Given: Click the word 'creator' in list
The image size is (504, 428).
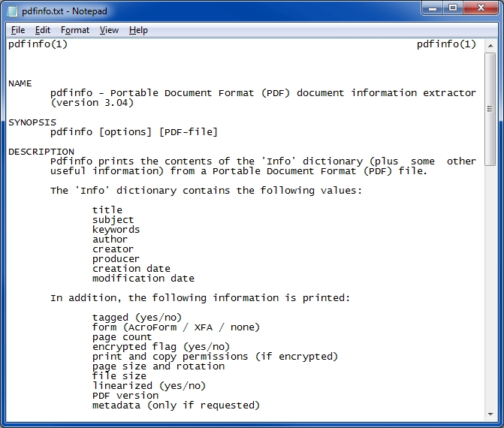Looking at the screenshot, I should tap(113, 249).
